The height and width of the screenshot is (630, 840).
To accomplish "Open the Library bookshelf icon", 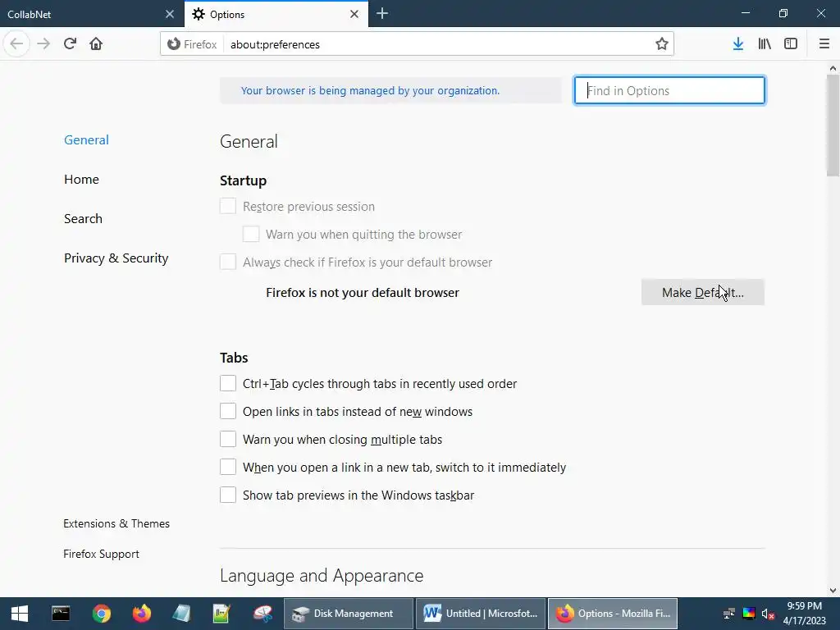I will pyautogui.click(x=765, y=43).
